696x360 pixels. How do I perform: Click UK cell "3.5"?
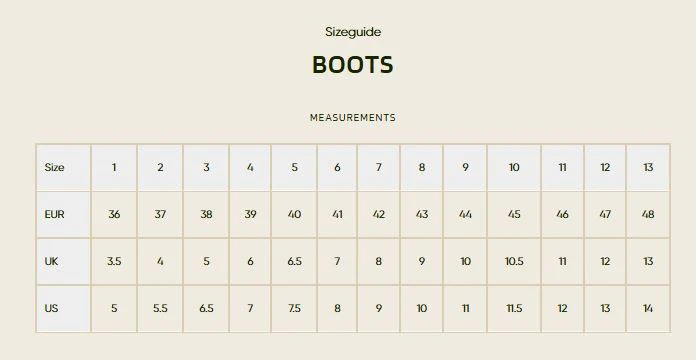pos(114,261)
